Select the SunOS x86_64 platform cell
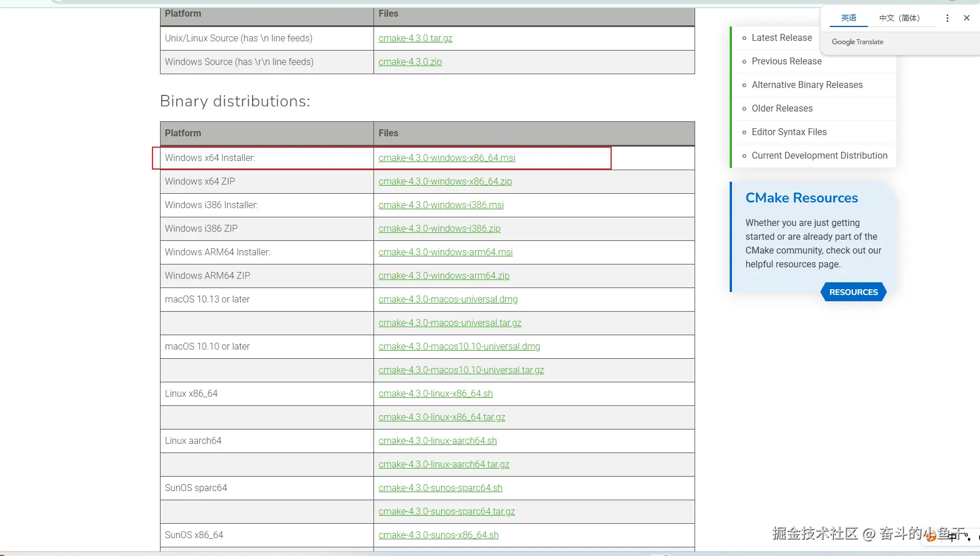The width and height of the screenshot is (980, 556). (267, 535)
